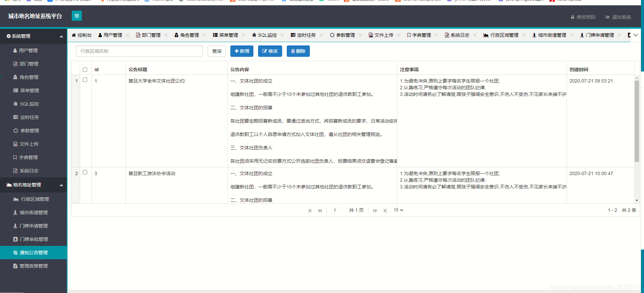Viewport: 644px width, 293px height.
Task: Open the rows-per-page 10 dropdown
Action: tap(398, 210)
